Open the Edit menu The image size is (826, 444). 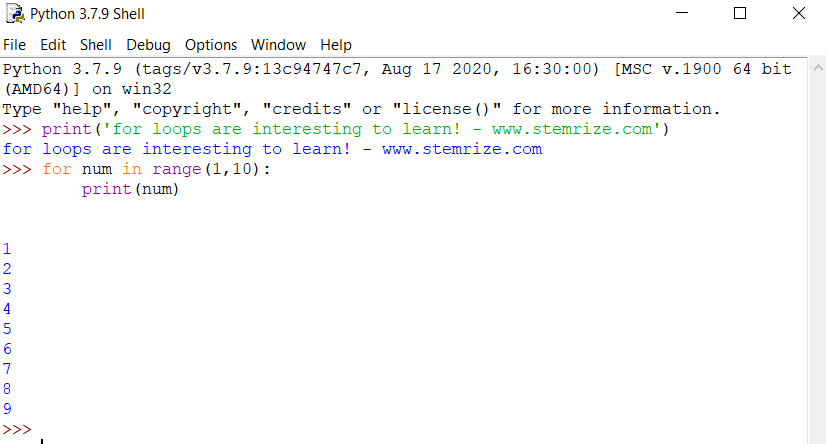53,45
